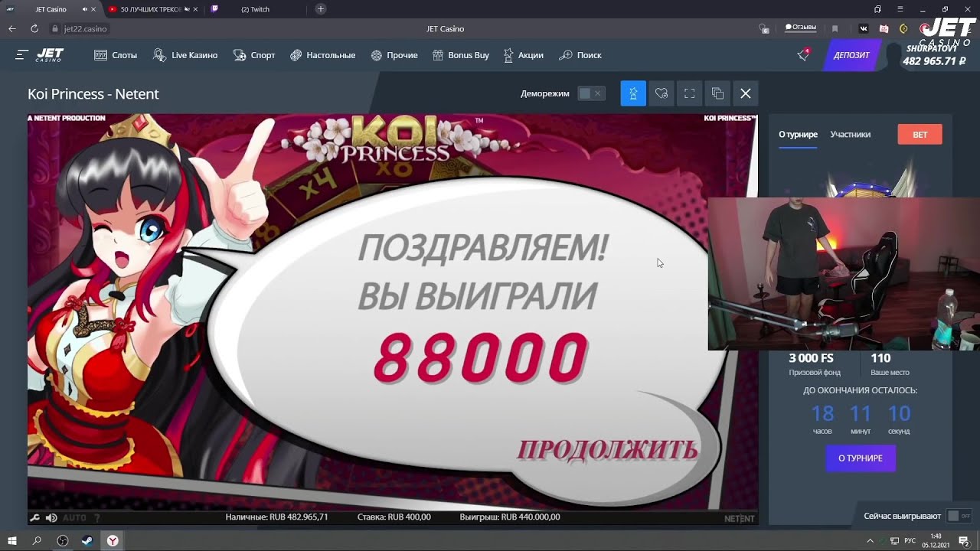Open Steam from the taskbar

point(87,540)
